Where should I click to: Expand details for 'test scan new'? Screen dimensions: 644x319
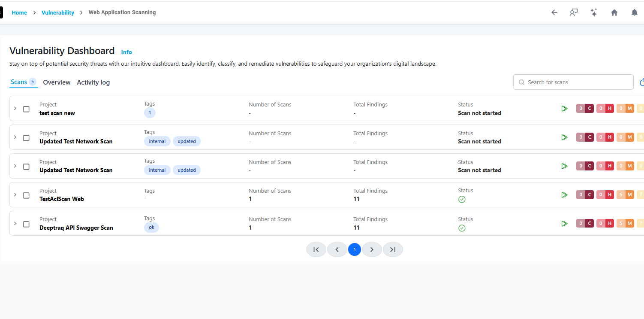pyautogui.click(x=15, y=109)
